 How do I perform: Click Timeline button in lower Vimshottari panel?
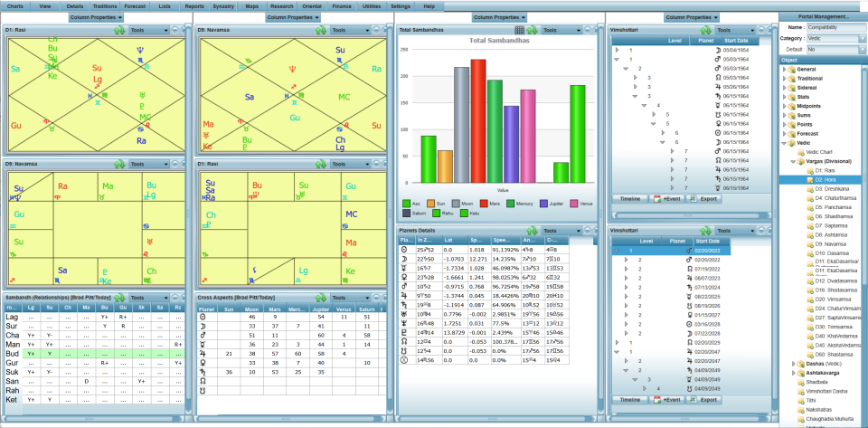[x=629, y=400]
